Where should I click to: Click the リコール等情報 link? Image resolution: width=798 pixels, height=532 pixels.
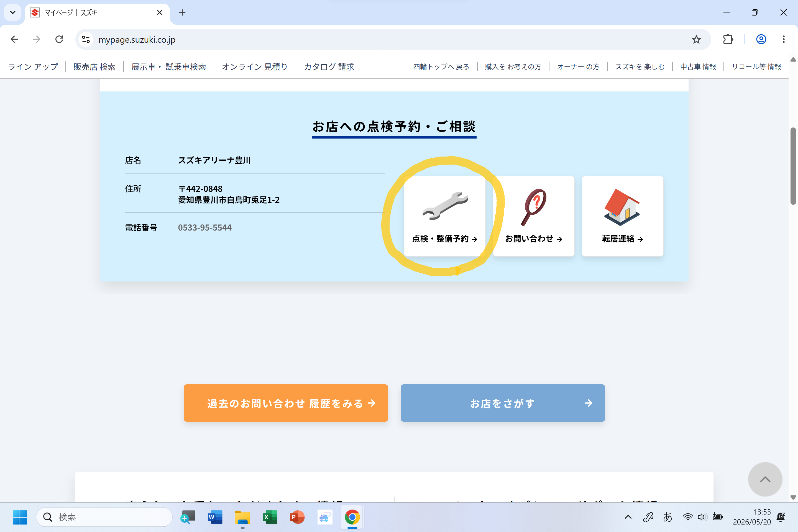tap(756, 66)
